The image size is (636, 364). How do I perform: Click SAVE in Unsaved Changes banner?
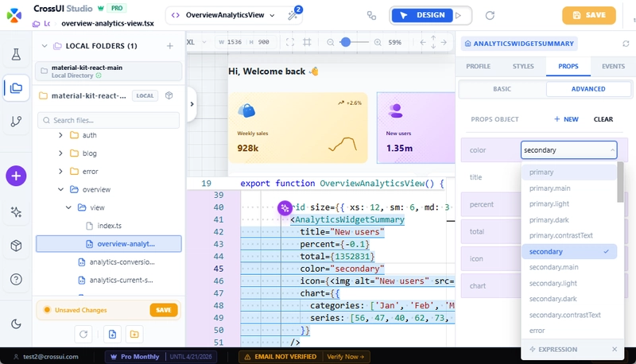tap(164, 310)
